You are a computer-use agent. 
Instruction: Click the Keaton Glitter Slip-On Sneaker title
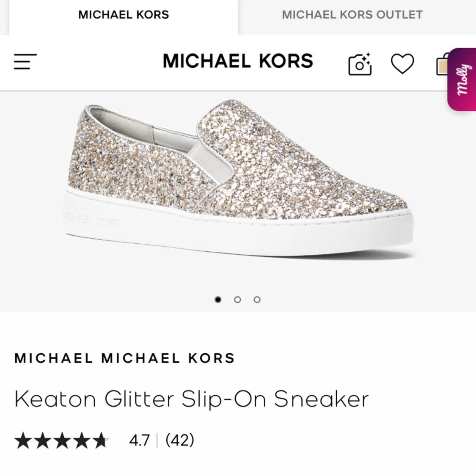[192, 399]
